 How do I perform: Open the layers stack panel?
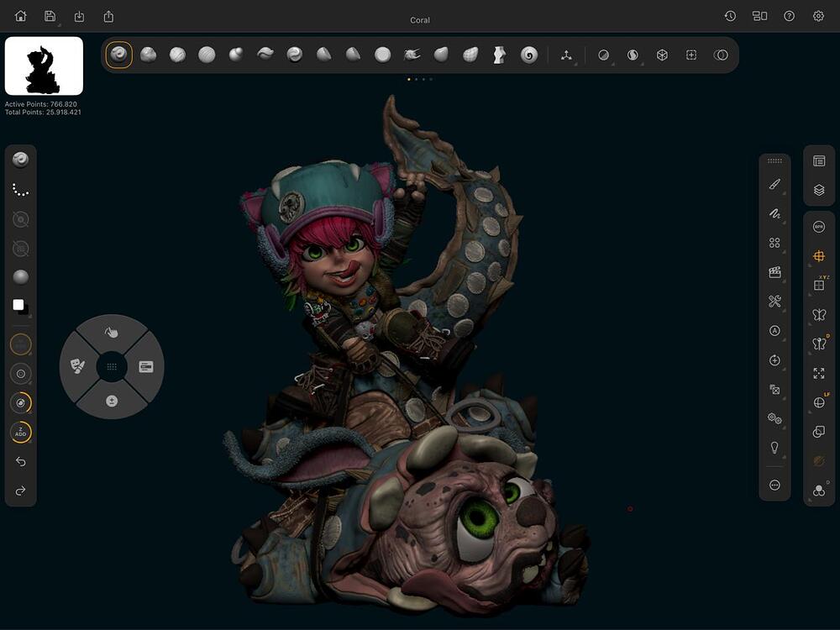(819, 191)
